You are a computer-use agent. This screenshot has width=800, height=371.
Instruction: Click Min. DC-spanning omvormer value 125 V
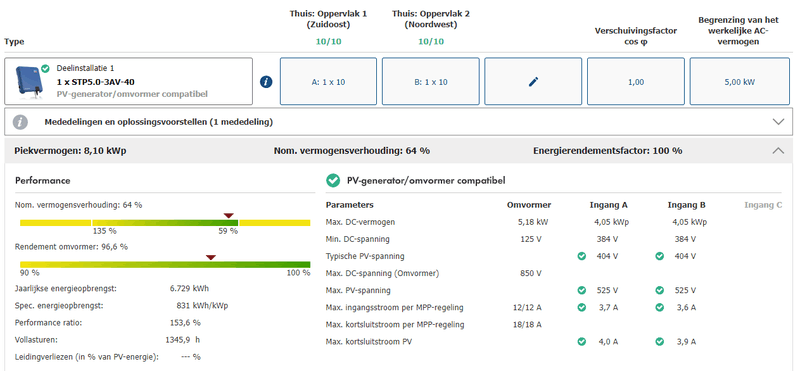click(x=532, y=239)
